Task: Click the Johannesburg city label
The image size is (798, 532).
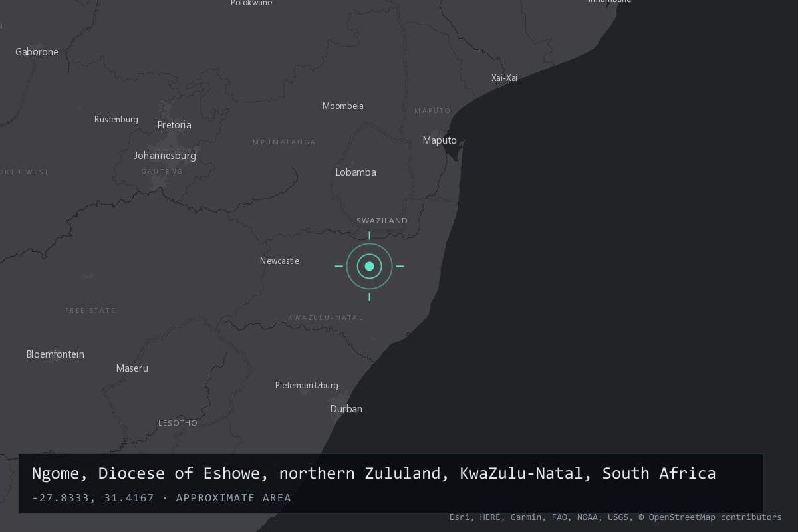Action: click(165, 156)
